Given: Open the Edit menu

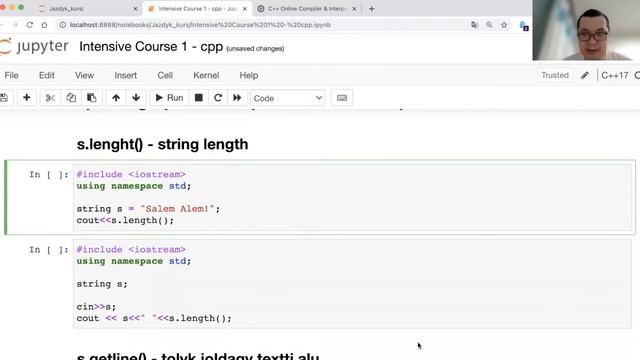Looking at the screenshot, I should (47, 76).
